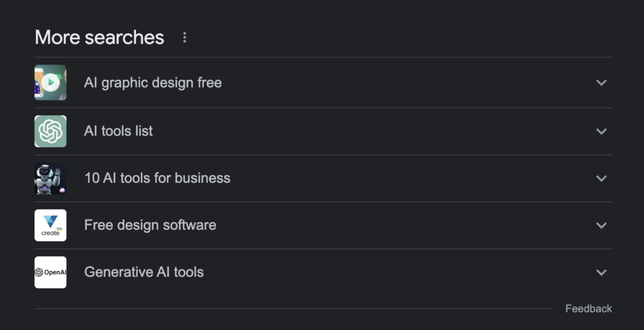This screenshot has width=644, height=330.
Task: Open the 'Generative AI tools' text
Action: pyautogui.click(x=144, y=272)
